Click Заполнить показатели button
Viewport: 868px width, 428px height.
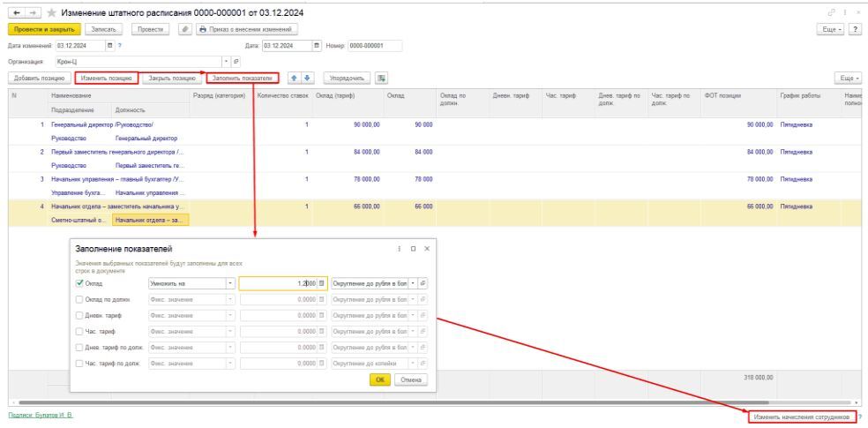243,79
